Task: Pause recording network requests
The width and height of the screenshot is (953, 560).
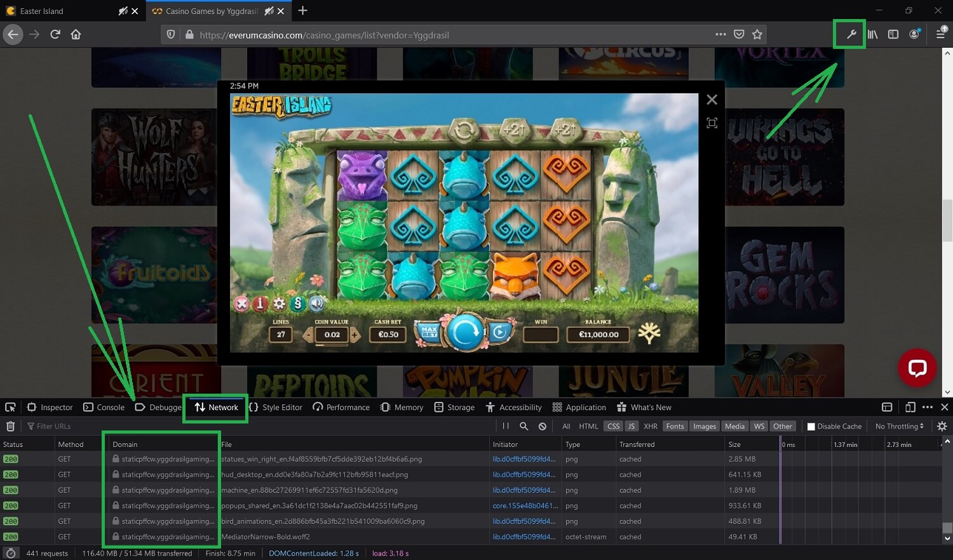Action: tap(506, 426)
